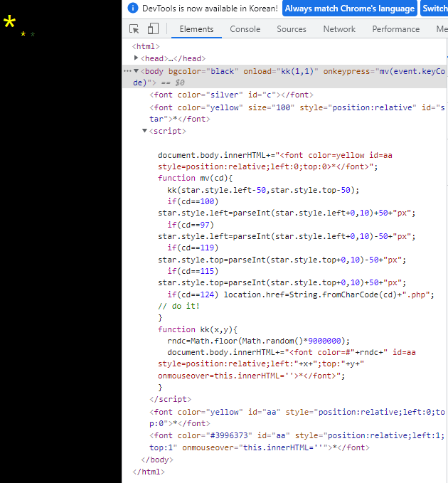
Task: Click the "if(cd==119)" code line
Action: [193, 248]
